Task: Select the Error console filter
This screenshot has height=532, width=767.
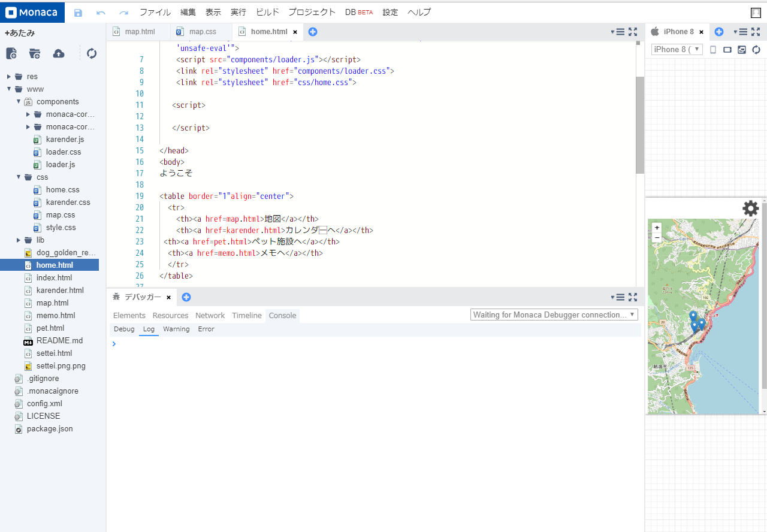Action: (206, 330)
